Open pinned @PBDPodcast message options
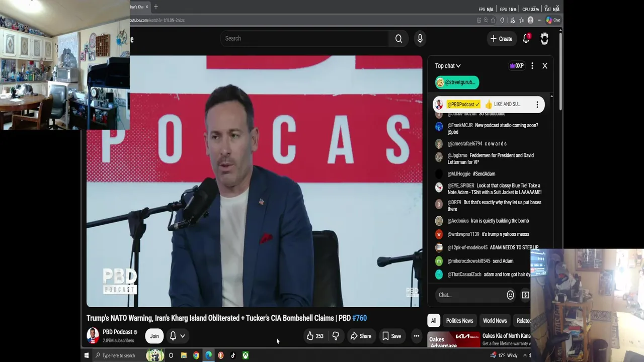Viewport: 644px width, 362px height. coord(537,105)
